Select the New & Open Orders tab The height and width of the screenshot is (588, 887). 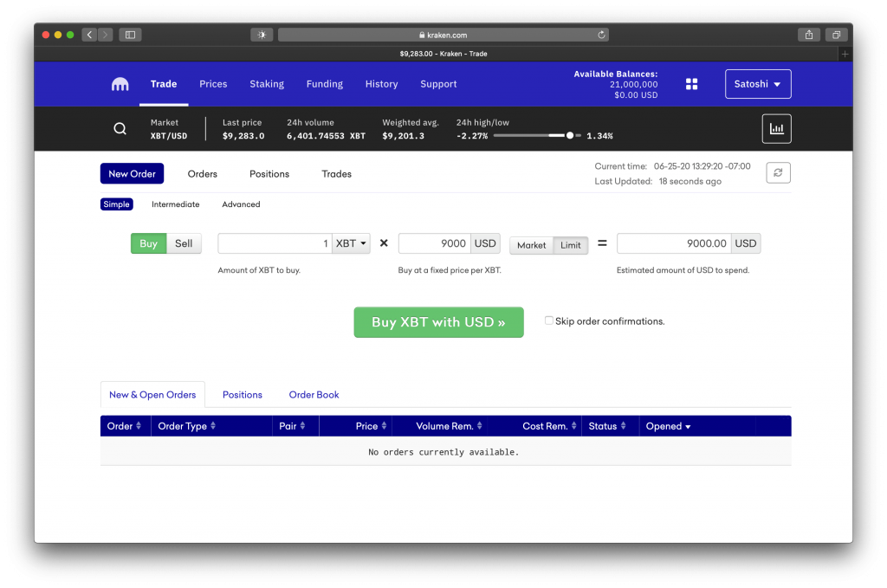pos(152,395)
